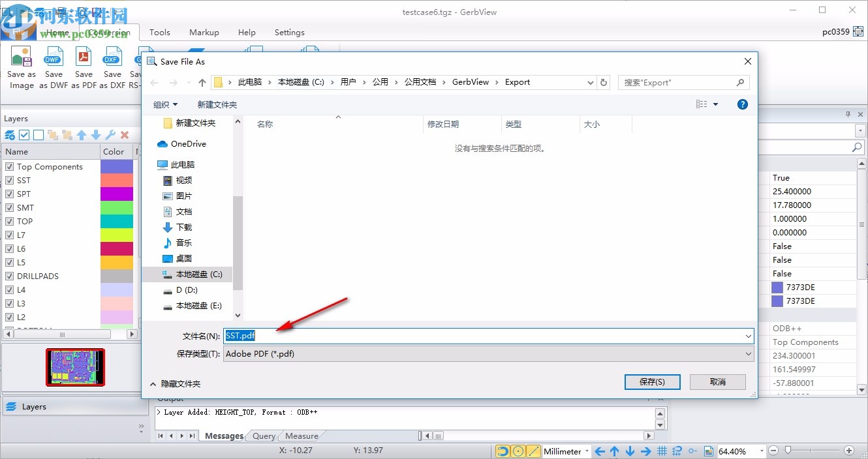
Task: Enable the grid icon in the status bar
Action: [x=662, y=451]
